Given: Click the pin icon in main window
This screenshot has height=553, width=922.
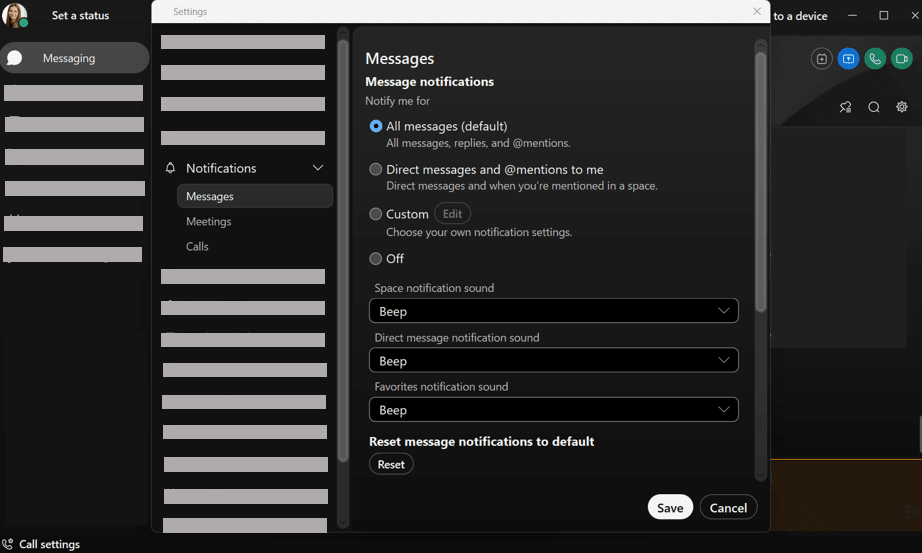Looking at the screenshot, I should pos(846,107).
